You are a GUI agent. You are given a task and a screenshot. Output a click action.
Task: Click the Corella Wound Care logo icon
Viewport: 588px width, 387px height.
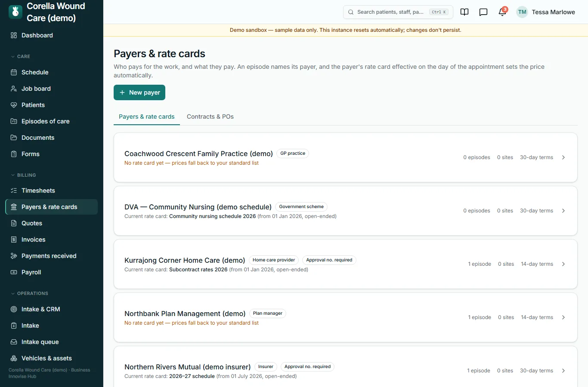[x=15, y=12]
